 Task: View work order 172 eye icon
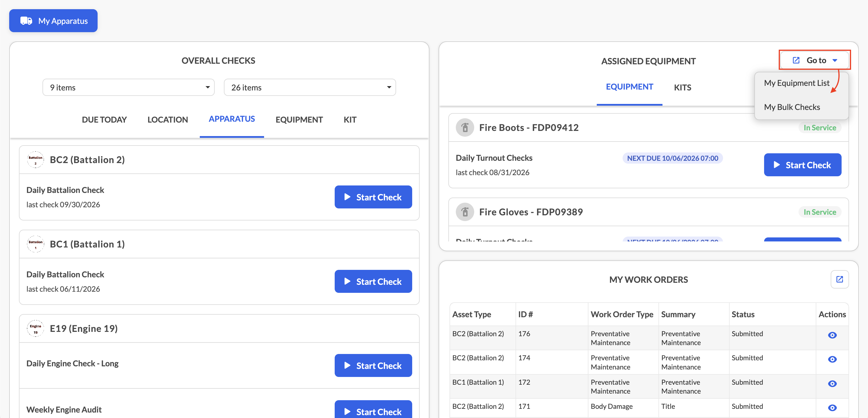click(x=832, y=384)
